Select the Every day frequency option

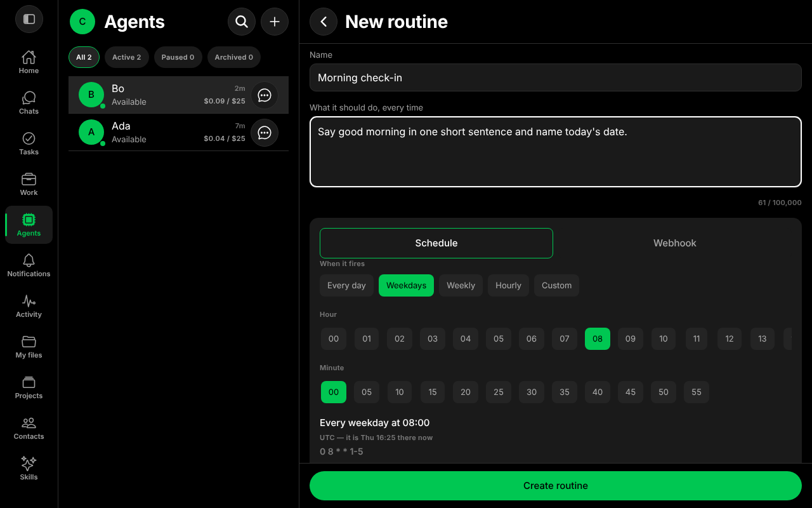click(346, 286)
